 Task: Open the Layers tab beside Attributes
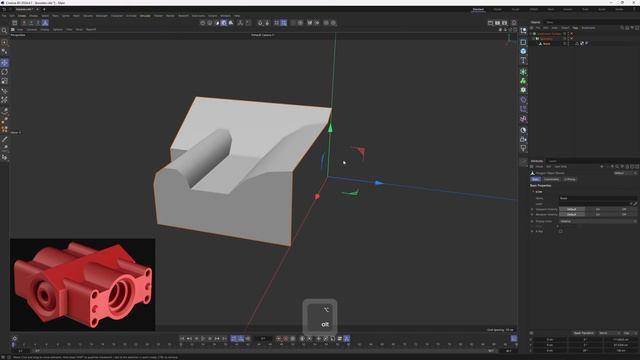pos(553,161)
